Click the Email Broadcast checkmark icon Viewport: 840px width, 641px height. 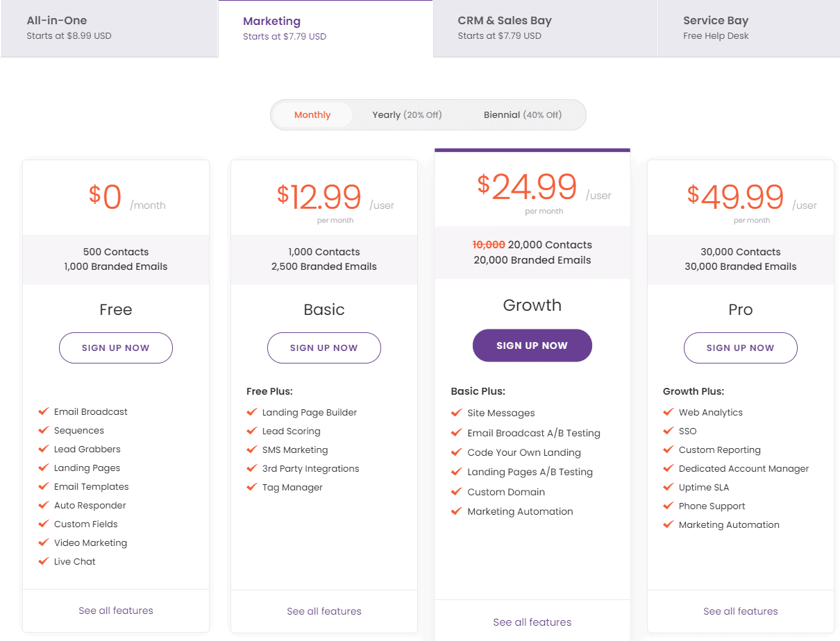click(x=44, y=411)
